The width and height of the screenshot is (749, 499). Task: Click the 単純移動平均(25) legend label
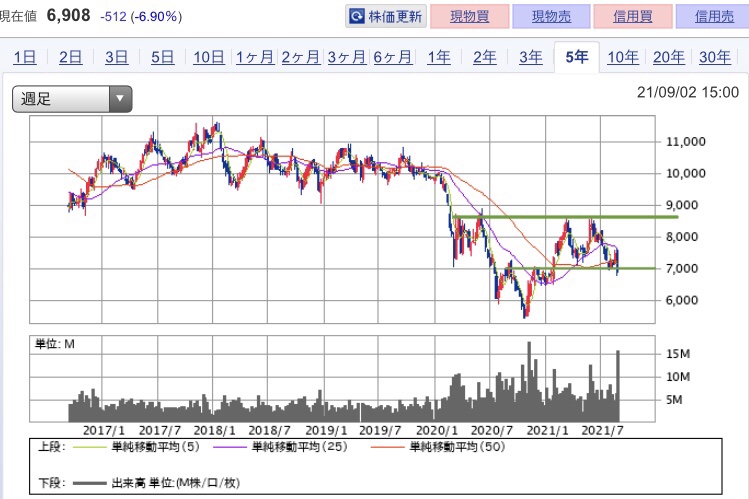[x=300, y=447]
